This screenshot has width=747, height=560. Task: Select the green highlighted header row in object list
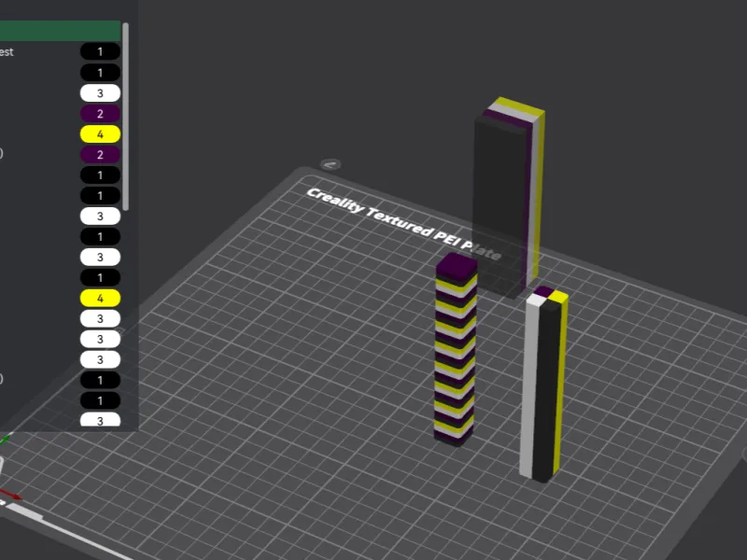tap(60, 31)
